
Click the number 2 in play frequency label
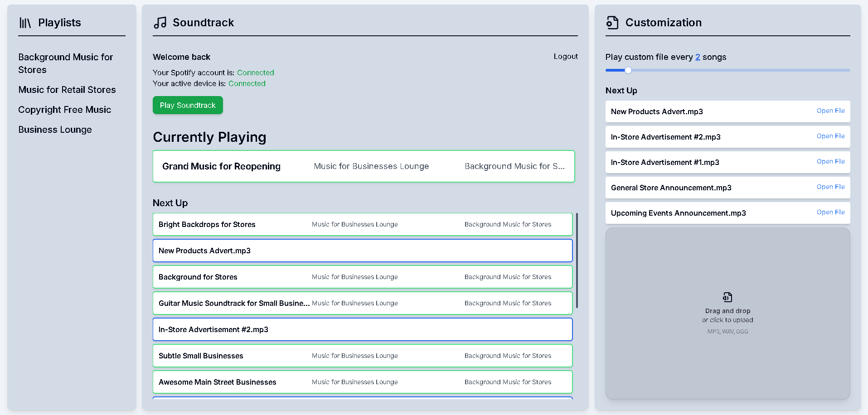click(698, 57)
